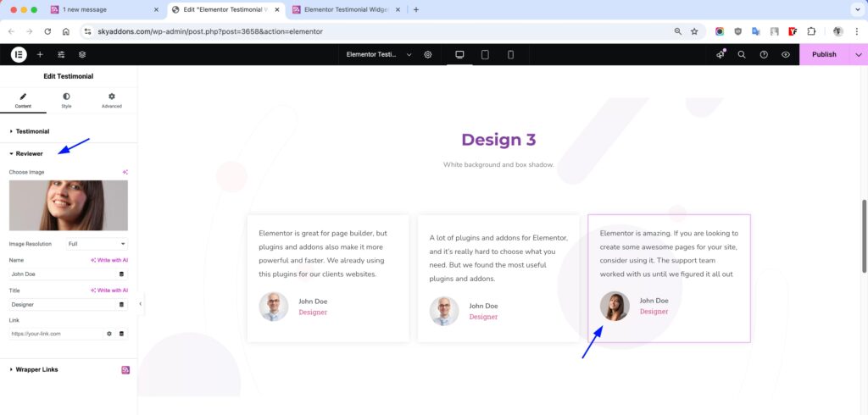Click browser reload icon
The image size is (868, 415).
(47, 31)
